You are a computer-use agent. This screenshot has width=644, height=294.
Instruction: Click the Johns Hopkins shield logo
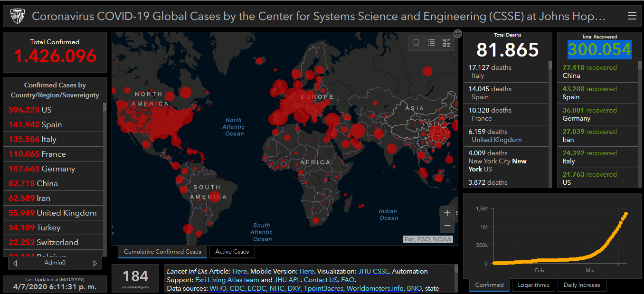click(18, 16)
